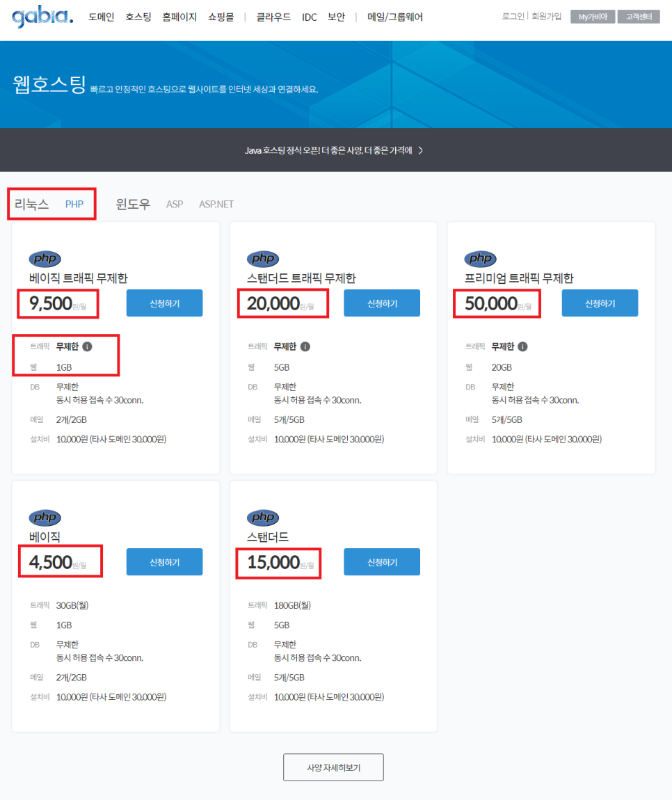Click traffic info icon on 50,000 plan
The width and height of the screenshot is (672, 800).
pos(522,347)
